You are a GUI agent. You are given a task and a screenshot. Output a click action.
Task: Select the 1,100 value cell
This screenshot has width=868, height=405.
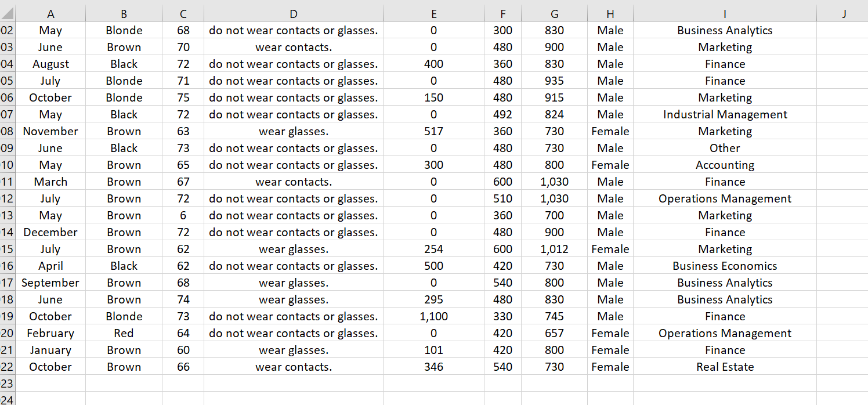pyautogui.click(x=433, y=316)
